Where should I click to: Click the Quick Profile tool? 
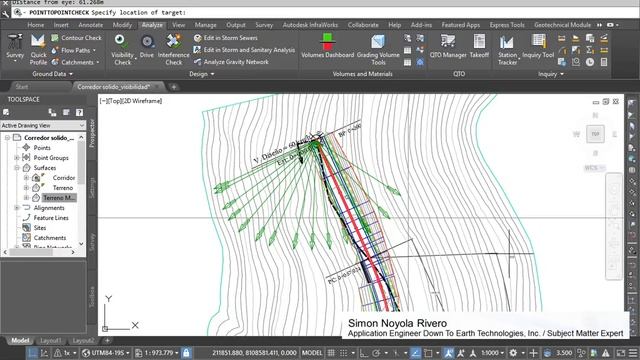38,49
